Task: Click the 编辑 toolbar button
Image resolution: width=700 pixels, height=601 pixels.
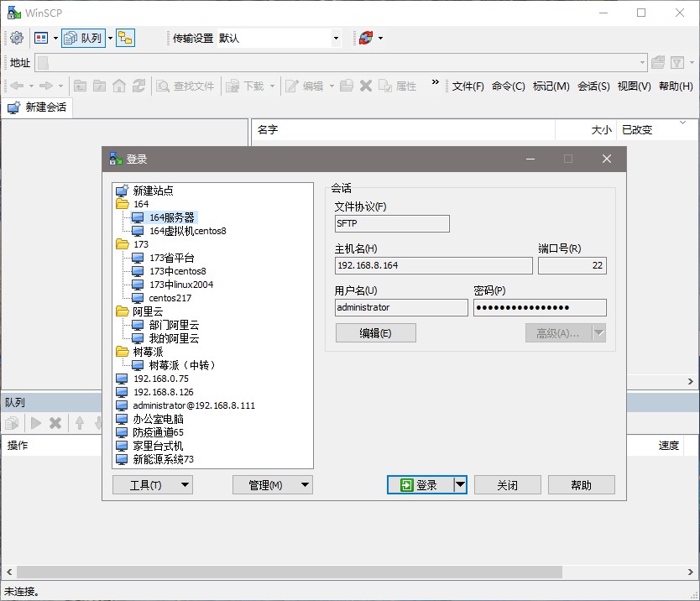Action: pyautogui.click(x=305, y=86)
